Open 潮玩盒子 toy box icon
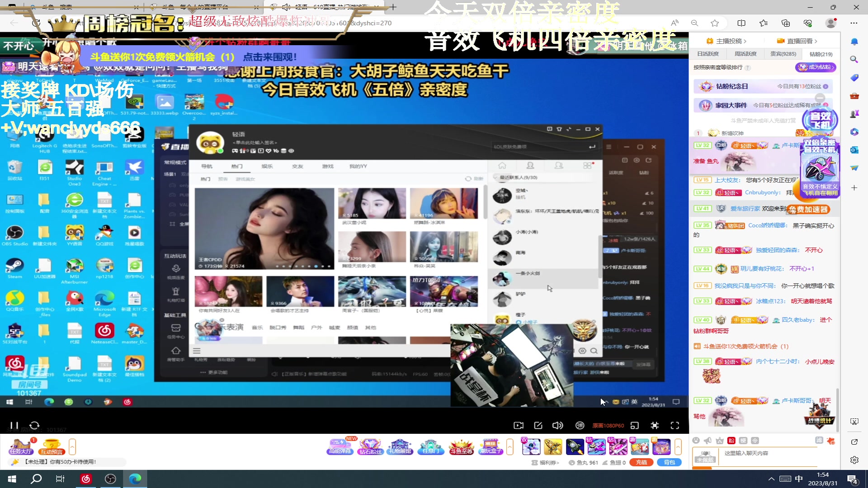Screen dimensions: 868x488 tap(491, 447)
